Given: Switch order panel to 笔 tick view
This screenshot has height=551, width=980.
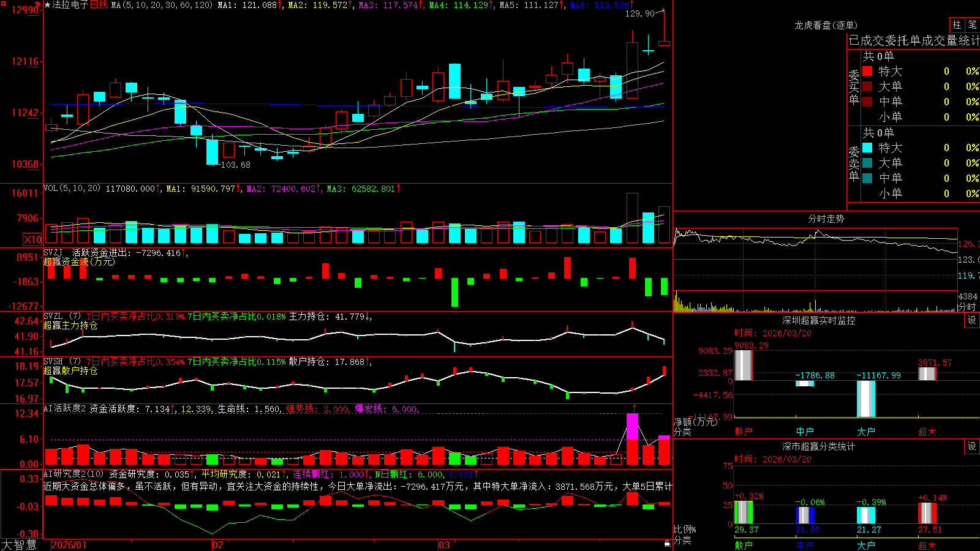Looking at the screenshot, I should (973, 24).
